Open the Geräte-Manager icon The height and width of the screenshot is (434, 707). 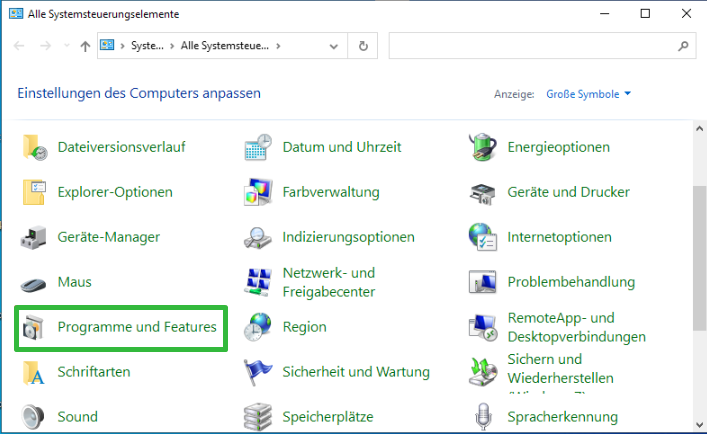pos(33,238)
